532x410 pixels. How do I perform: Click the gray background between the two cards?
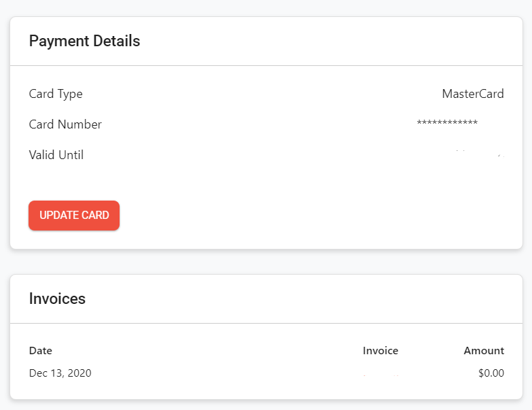pos(266,262)
